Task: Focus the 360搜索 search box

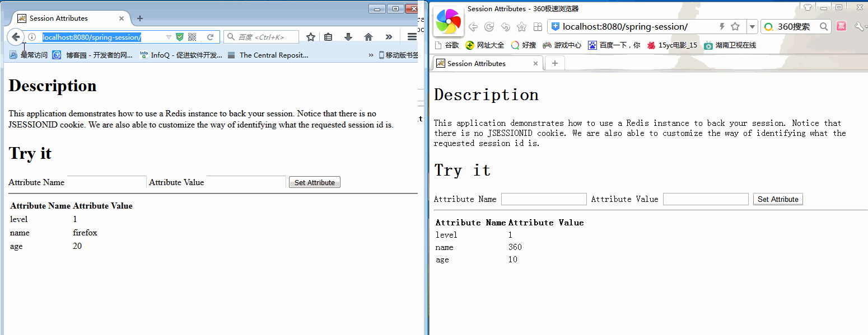Action: click(x=796, y=26)
